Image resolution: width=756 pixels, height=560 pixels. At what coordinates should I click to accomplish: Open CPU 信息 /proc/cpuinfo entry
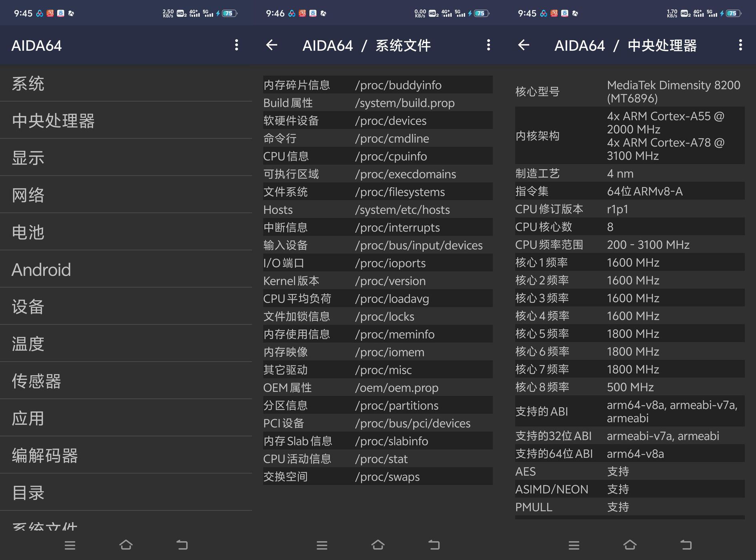pyautogui.click(x=378, y=156)
